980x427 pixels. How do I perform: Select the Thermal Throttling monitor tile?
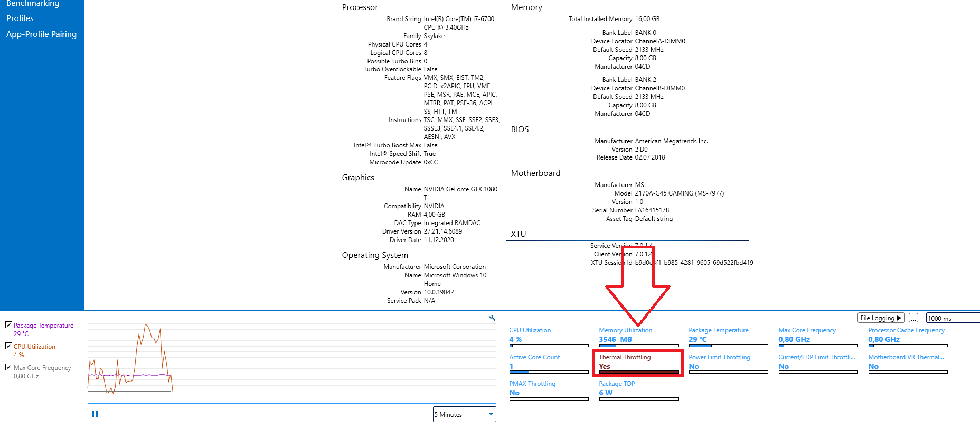click(638, 364)
